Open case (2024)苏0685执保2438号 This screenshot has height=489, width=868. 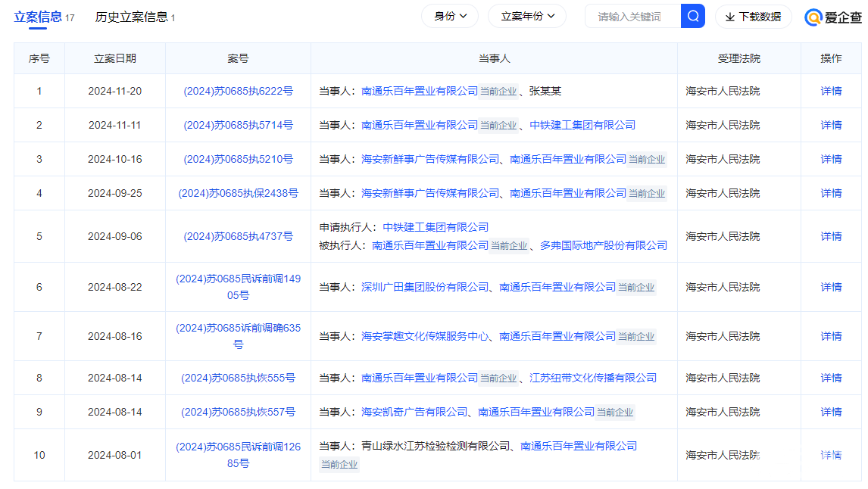point(238,193)
